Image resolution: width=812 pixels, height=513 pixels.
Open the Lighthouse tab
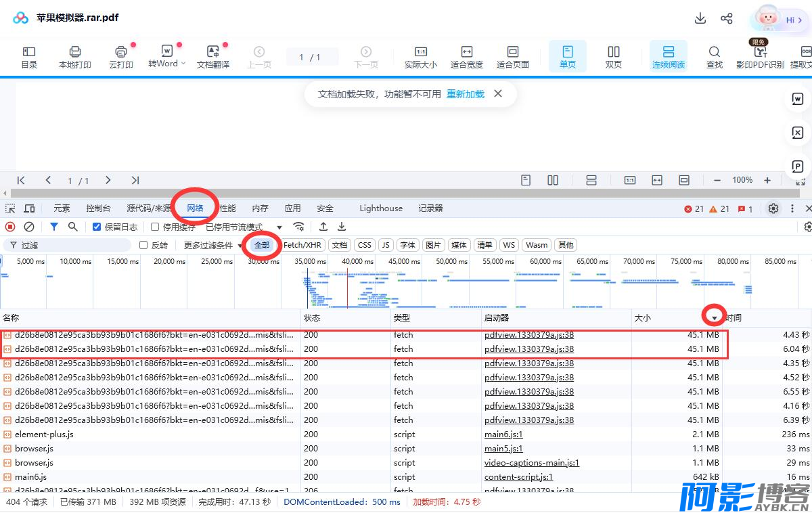click(381, 208)
